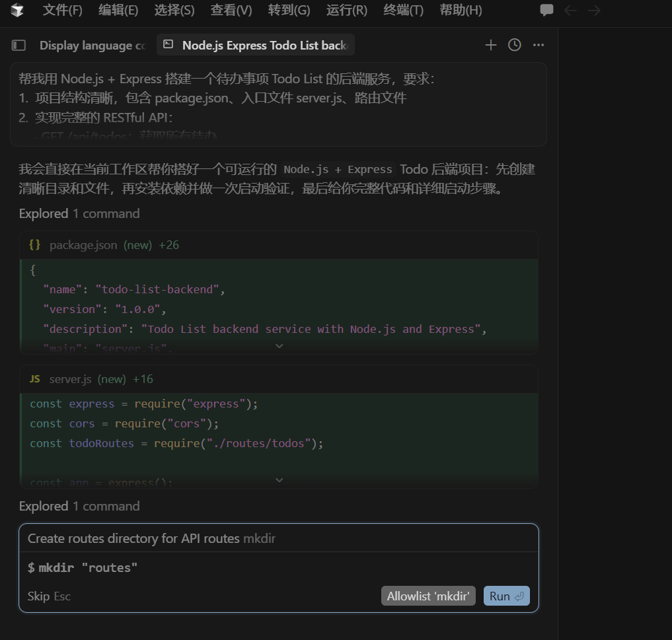Expand the first Explored 1 command entry
Screen dimensions: 672x640
pos(79,213)
